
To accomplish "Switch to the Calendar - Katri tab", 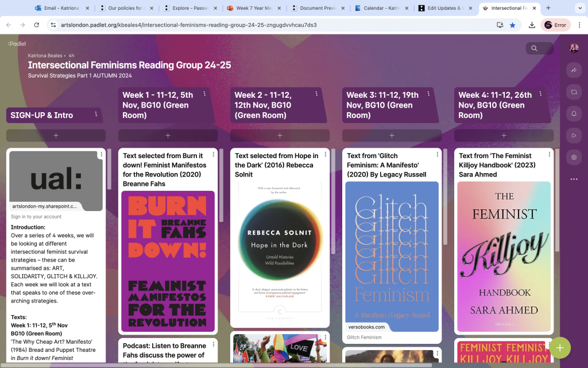I will coord(381,8).
